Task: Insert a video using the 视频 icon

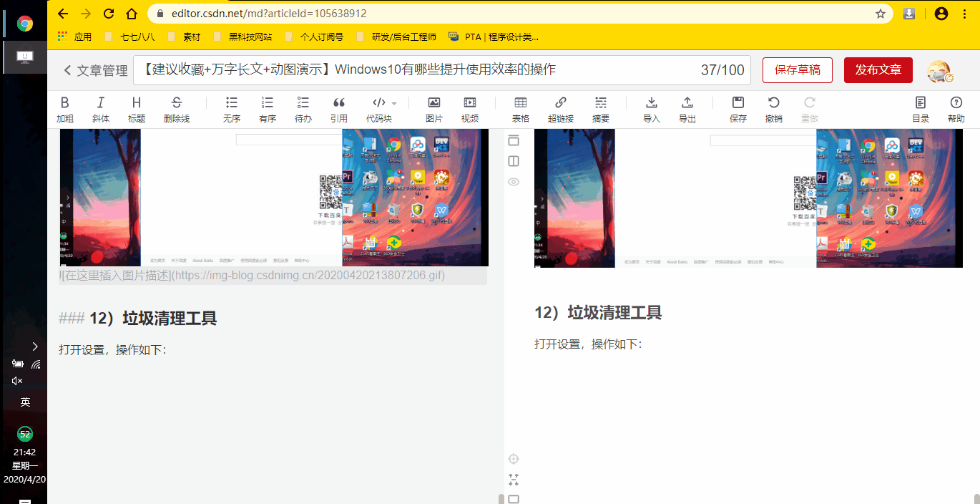Action: (469, 109)
